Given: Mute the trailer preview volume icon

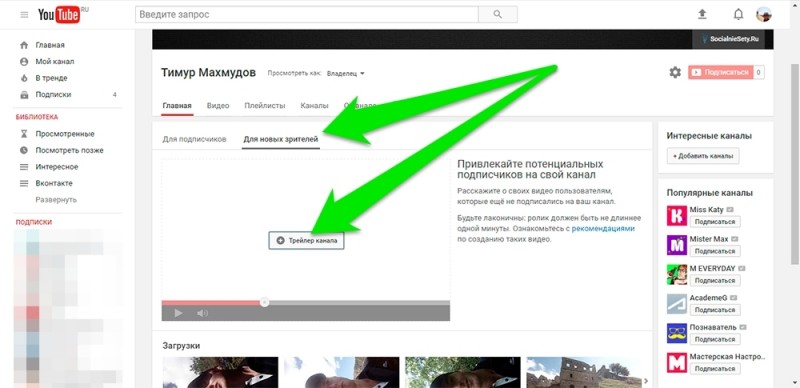Looking at the screenshot, I should pos(202,313).
